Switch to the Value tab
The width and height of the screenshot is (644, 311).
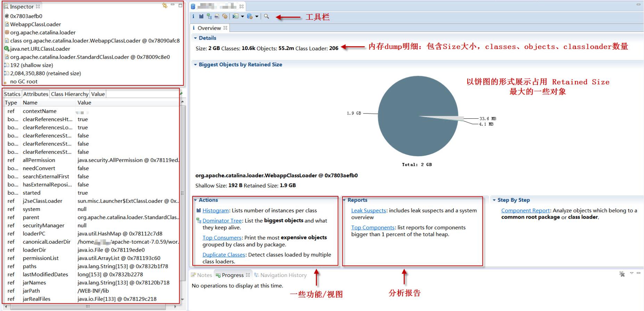pos(98,94)
